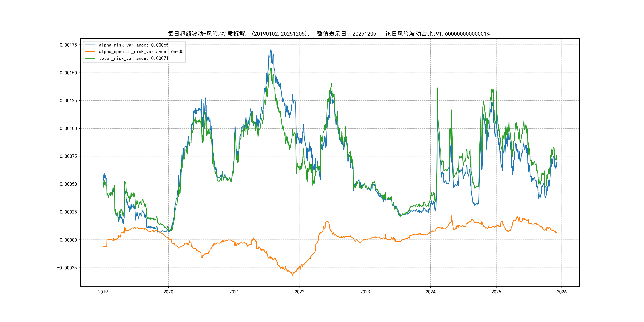
Task: Click the orange alpha_special_risk_variance legend line
Action: [90, 51]
